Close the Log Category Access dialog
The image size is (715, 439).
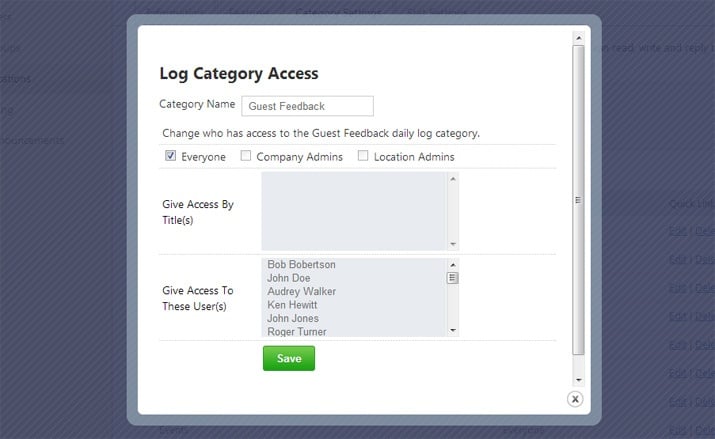[x=575, y=399]
